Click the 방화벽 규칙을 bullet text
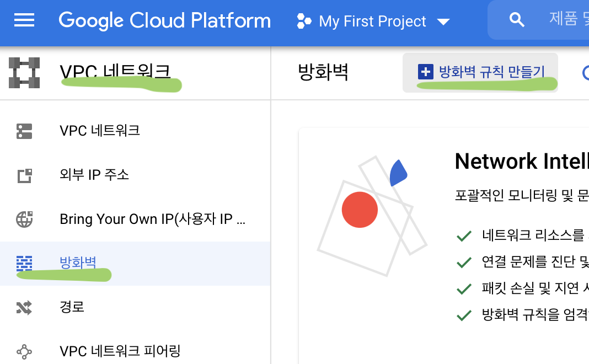This screenshot has width=589, height=364. pos(536,314)
